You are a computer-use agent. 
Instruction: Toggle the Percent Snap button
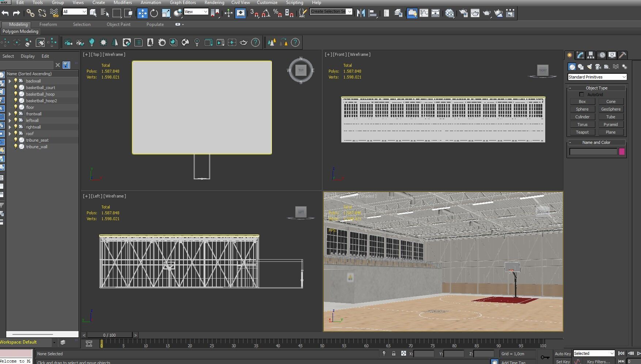(278, 13)
